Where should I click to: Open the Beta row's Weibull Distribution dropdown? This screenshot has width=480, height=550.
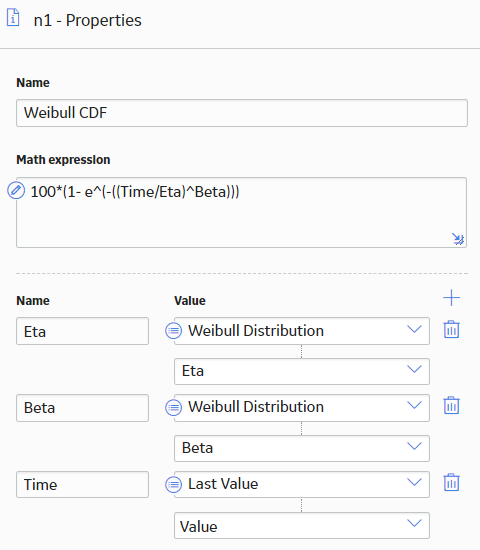[302, 408]
